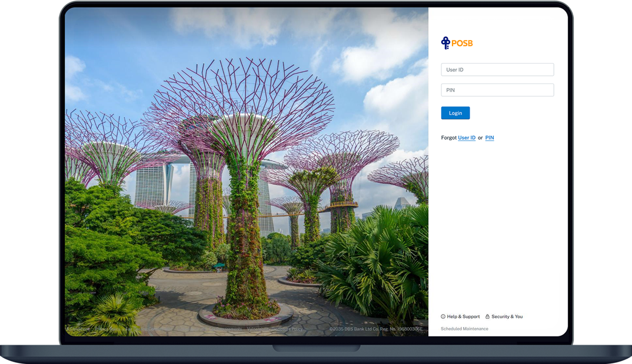Click the DBS Bank copyright notice text

click(376, 329)
